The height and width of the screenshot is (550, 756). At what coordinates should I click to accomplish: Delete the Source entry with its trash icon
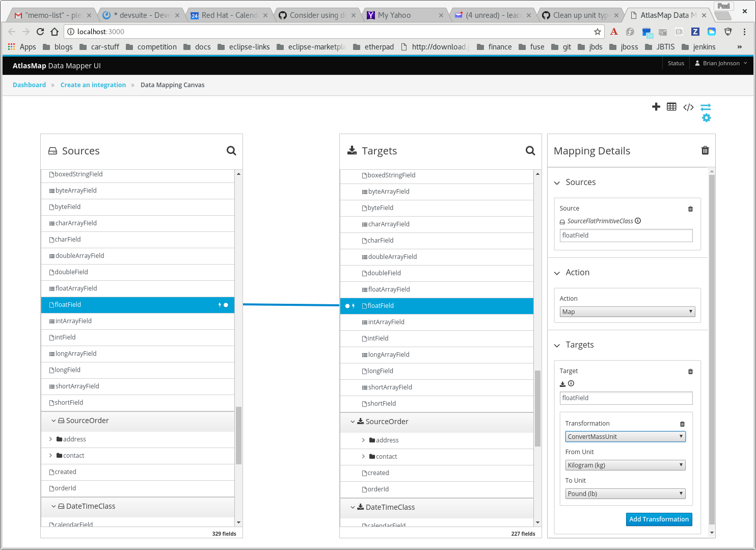click(690, 208)
